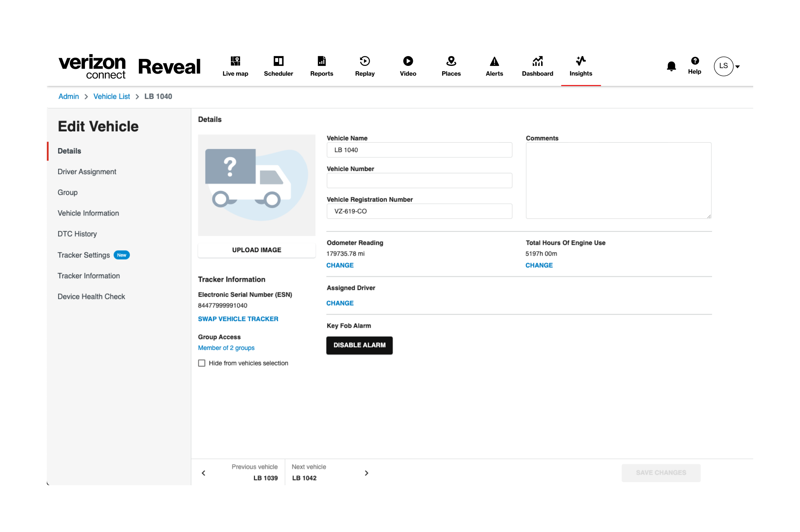The height and width of the screenshot is (532, 800).
Task: Open the Alerts panel
Action: tap(494, 66)
